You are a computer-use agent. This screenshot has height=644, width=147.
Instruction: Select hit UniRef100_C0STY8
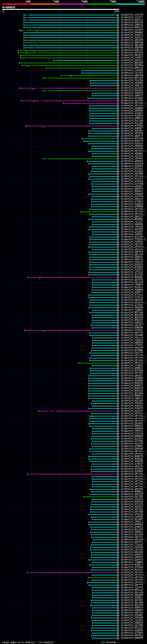point(132,15)
